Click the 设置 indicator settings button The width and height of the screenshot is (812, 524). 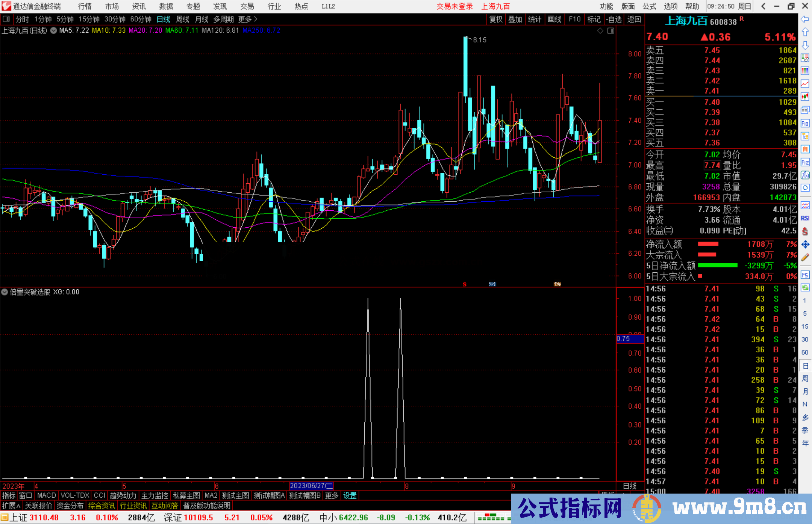pos(350,495)
